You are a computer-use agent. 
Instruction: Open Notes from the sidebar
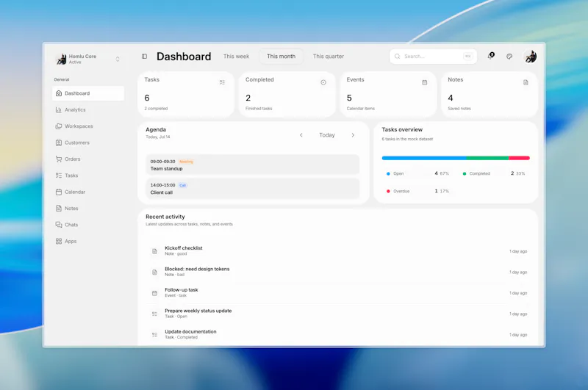88,209
